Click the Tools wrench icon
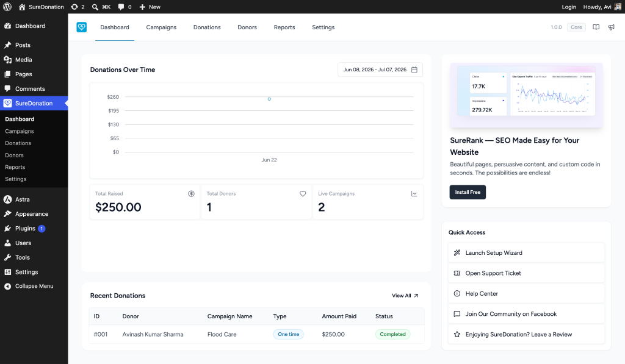This screenshot has width=625, height=364. coord(7,257)
